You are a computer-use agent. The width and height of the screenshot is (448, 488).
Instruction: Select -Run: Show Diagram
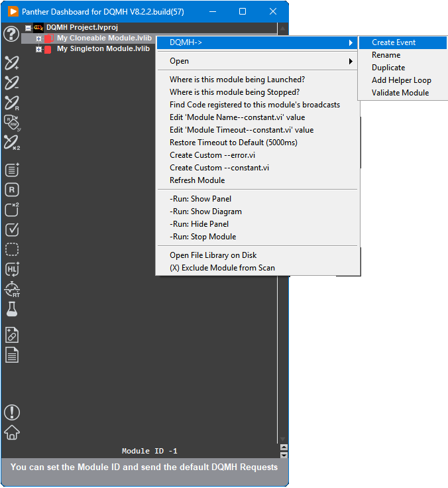[x=257, y=212]
